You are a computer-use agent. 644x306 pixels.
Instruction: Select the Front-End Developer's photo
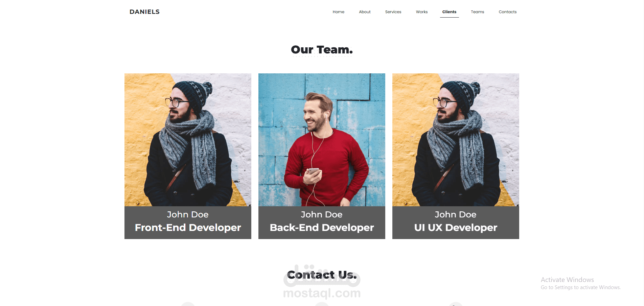click(188, 140)
